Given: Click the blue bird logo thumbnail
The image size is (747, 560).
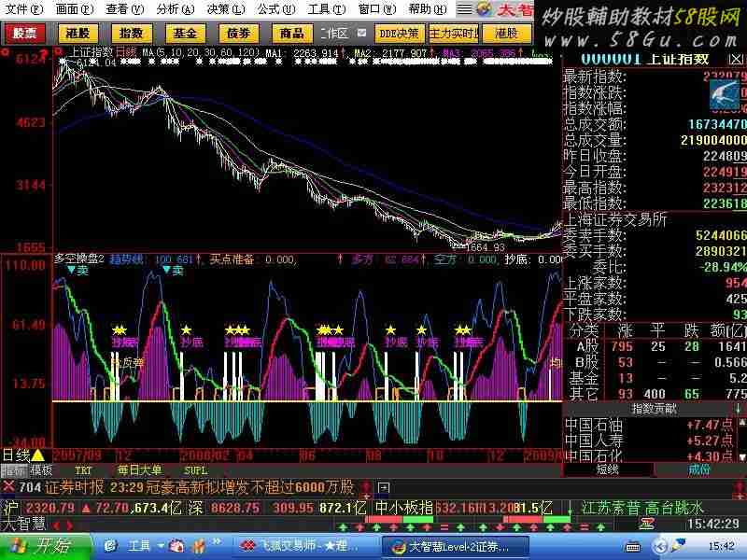Looking at the screenshot, I should point(725,95).
